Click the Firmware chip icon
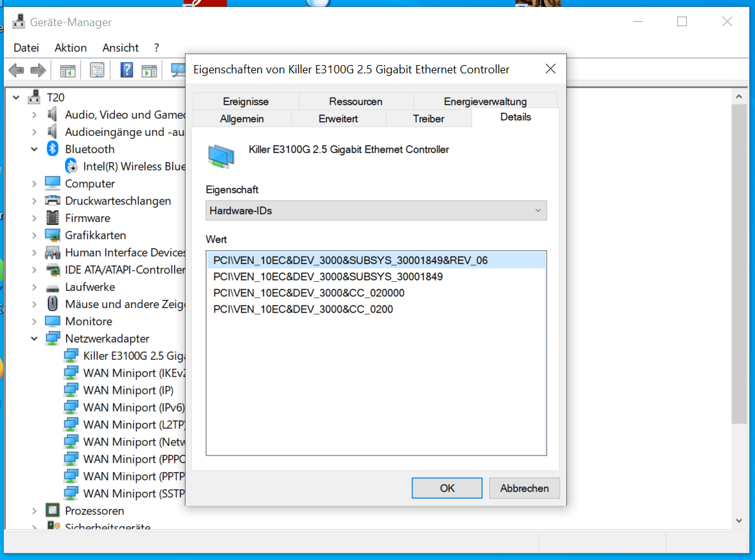755x560 pixels. (52, 217)
